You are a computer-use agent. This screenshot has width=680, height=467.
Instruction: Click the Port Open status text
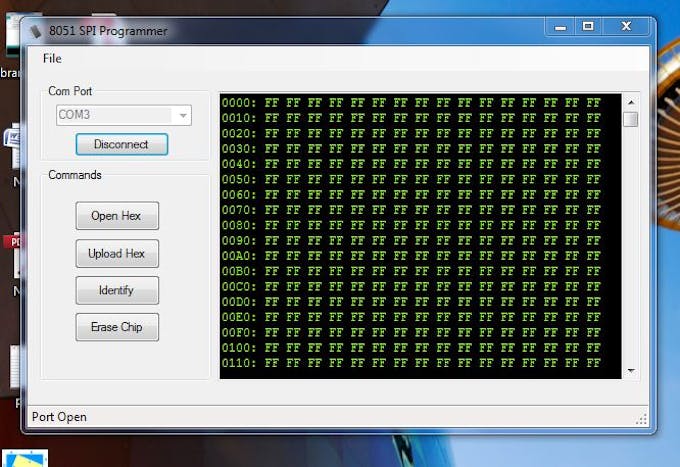59,417
